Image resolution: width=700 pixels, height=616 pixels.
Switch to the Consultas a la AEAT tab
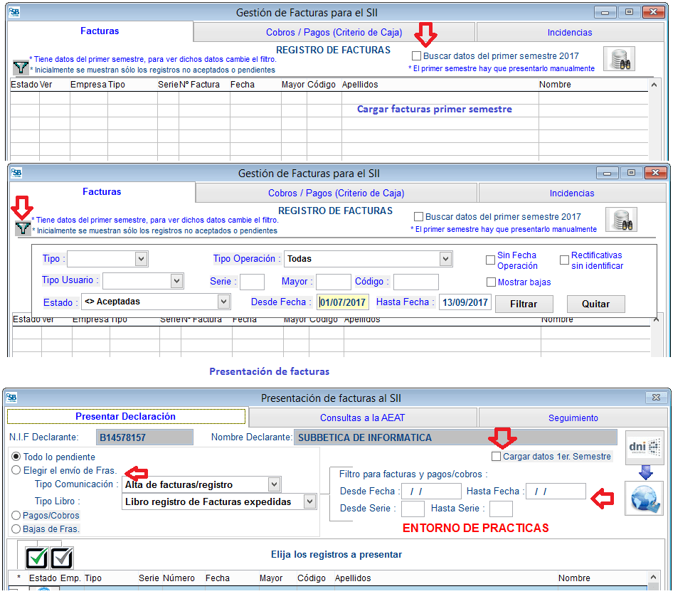362,418
